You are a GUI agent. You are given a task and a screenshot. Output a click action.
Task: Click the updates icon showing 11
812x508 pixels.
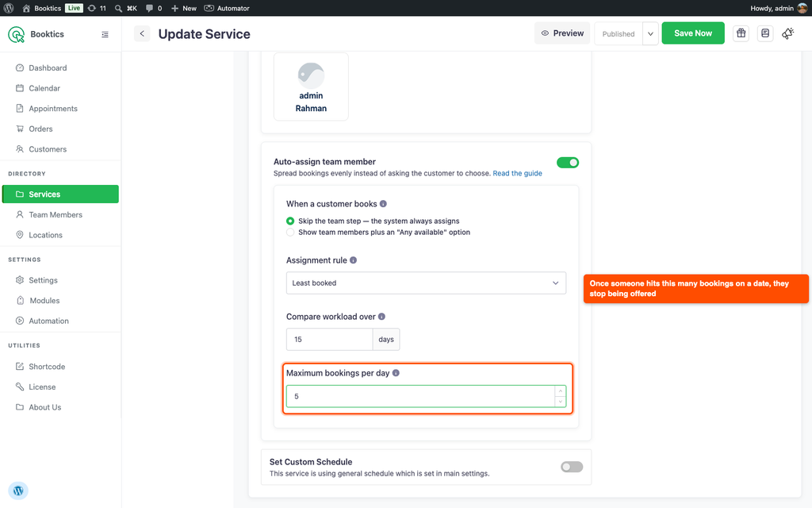coord(97,8)
